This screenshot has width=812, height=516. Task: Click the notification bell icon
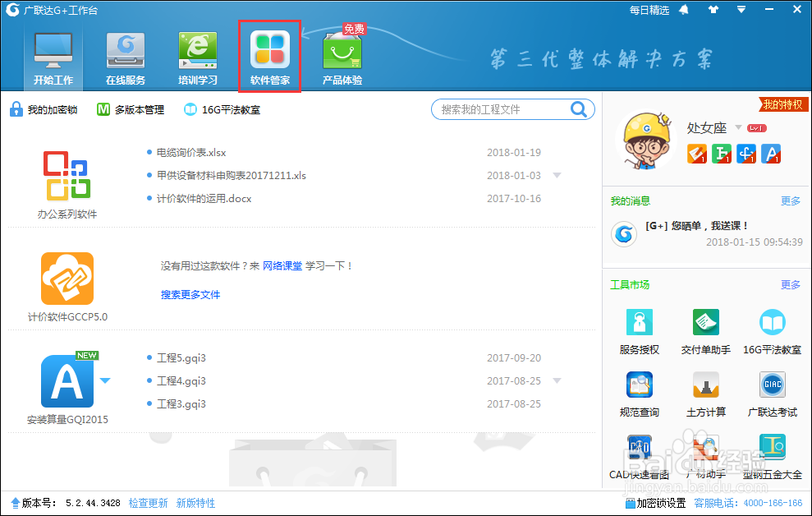684,10
